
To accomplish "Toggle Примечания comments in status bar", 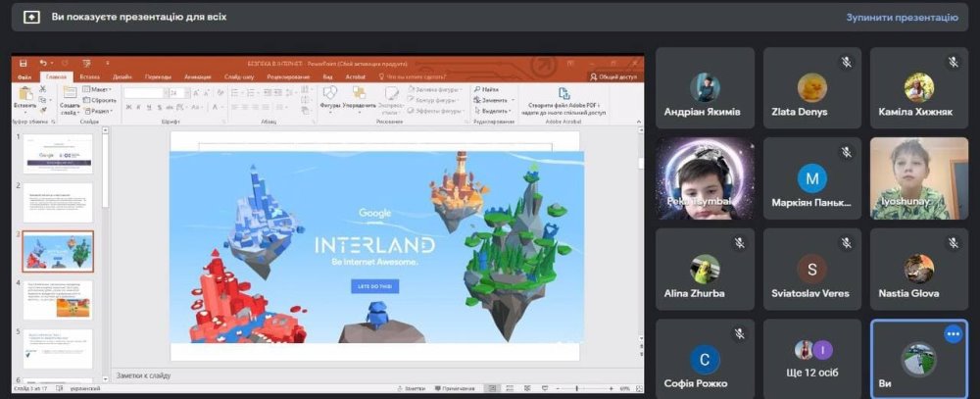I will click(455, 388).
